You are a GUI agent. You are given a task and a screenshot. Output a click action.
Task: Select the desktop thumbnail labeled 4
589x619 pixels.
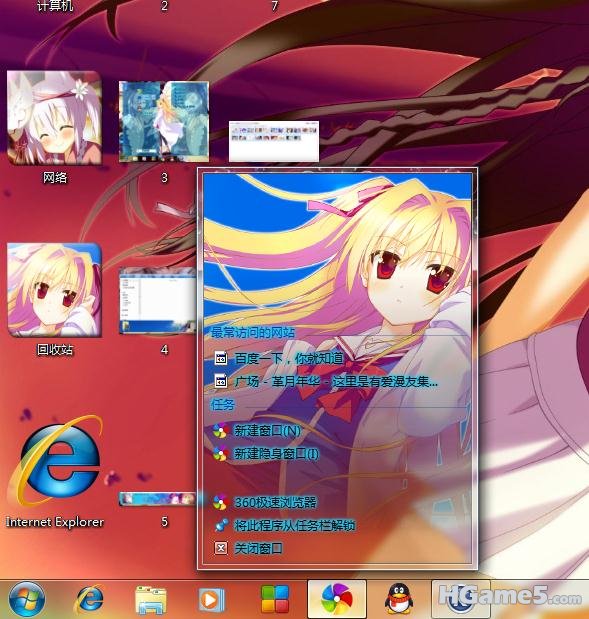(x=158, y=300)
